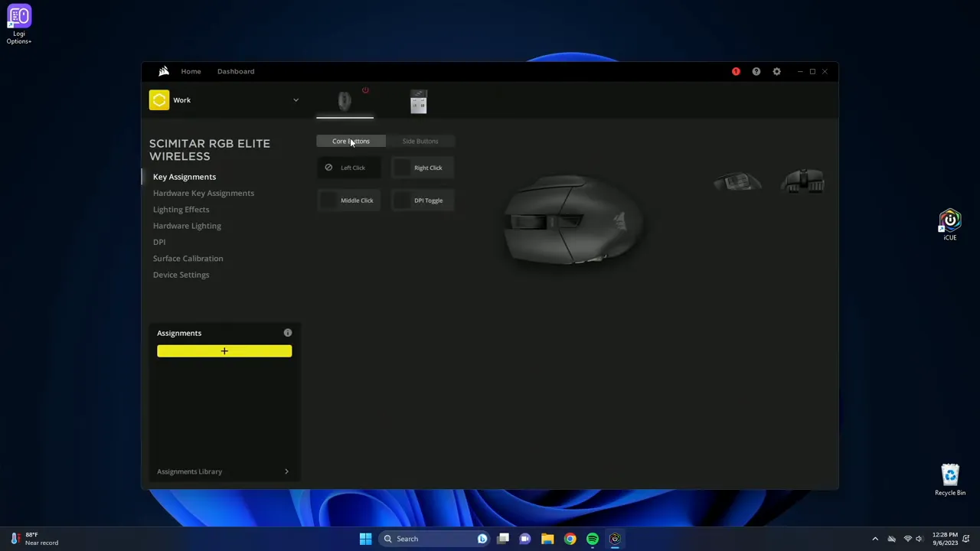980x551 pixels.
Task: Open the Teams Chat taskbar icon
Action: pos(525,539)
